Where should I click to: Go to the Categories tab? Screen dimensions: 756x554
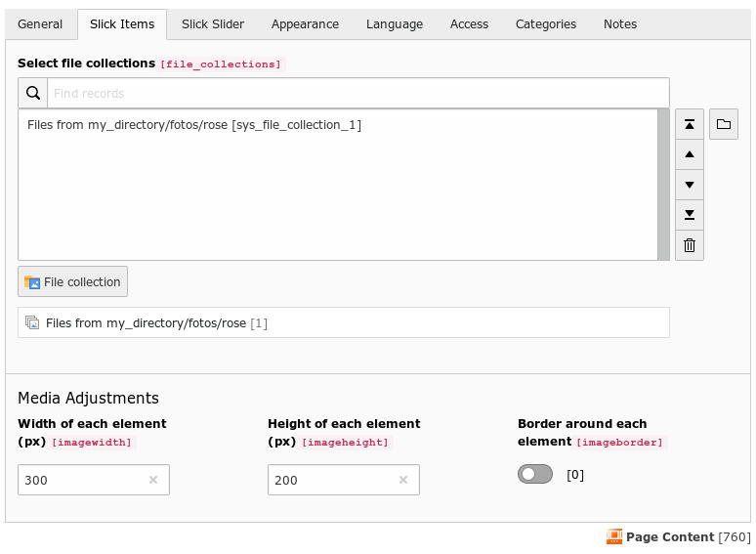545,24
